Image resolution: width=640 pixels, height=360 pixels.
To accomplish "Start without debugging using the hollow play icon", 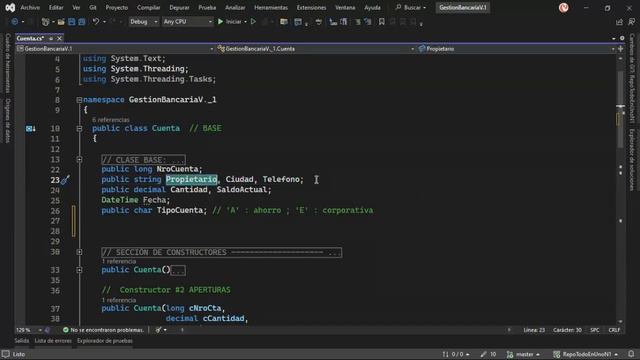I will coord(253,22).
